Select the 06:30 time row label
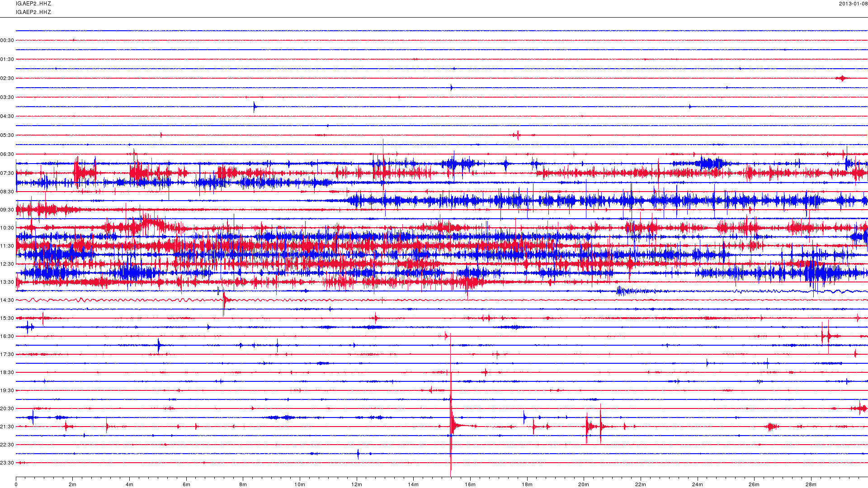Viewport: 868px width, 488px height. pyautogui.click(x=7, y=154)
